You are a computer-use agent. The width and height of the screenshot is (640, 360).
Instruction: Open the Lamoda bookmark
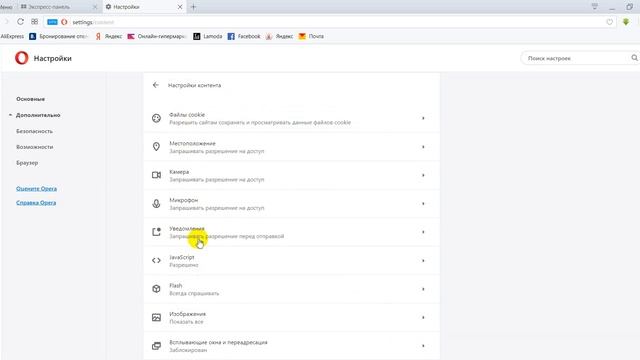coord(208,36)
